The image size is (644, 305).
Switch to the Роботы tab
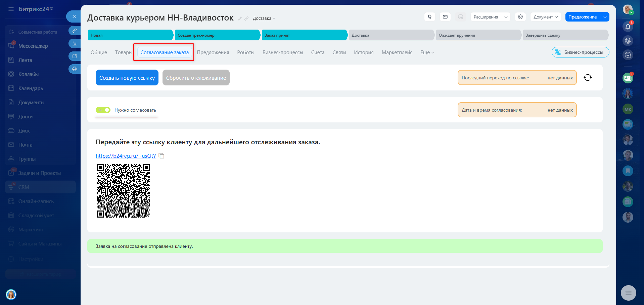tap(246, 52)
